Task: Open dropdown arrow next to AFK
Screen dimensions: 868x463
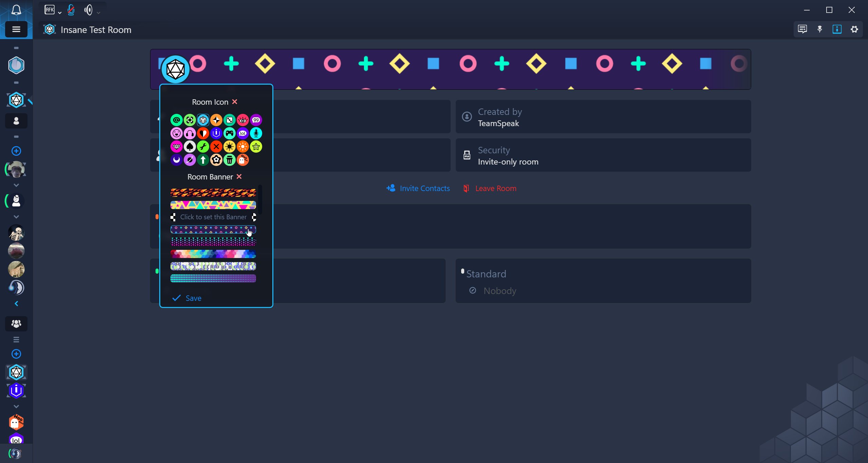Action: pyautogui.click(x=60, y=13)
